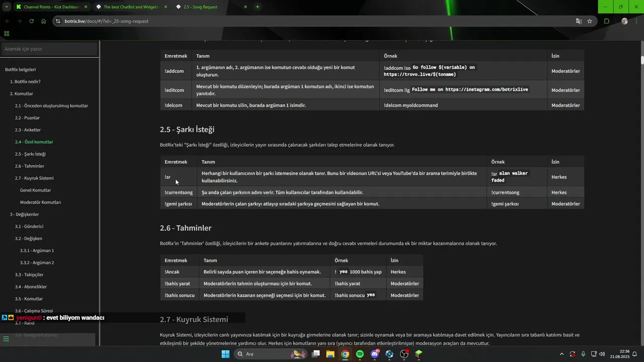Open the Minecraft grass block taskbar icon

click(x=419, y=354)
